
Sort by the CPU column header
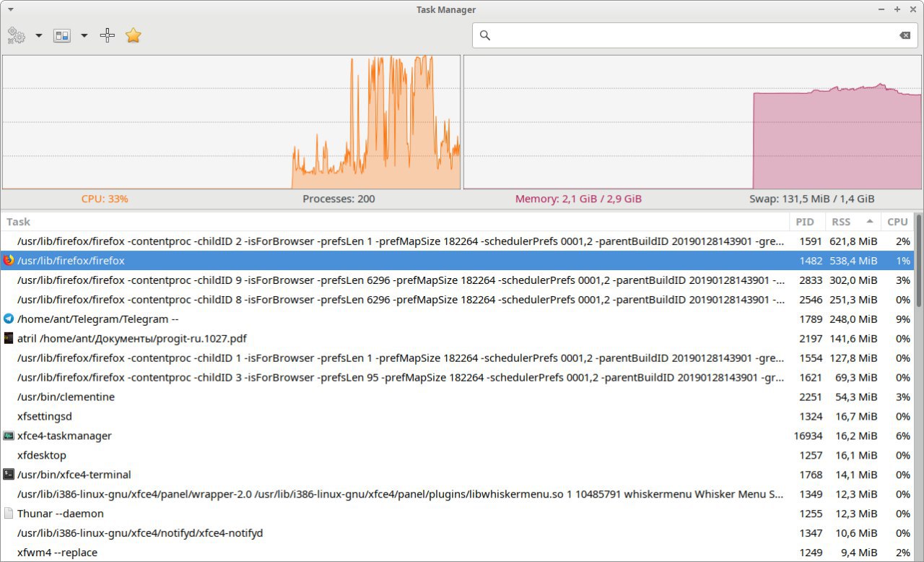[897, 222]
